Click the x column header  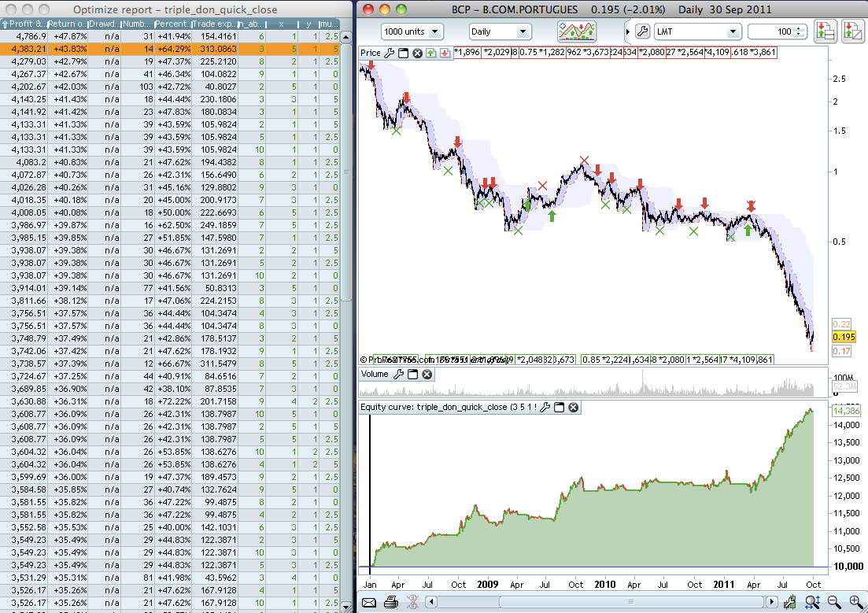click(x=282, y=24)
